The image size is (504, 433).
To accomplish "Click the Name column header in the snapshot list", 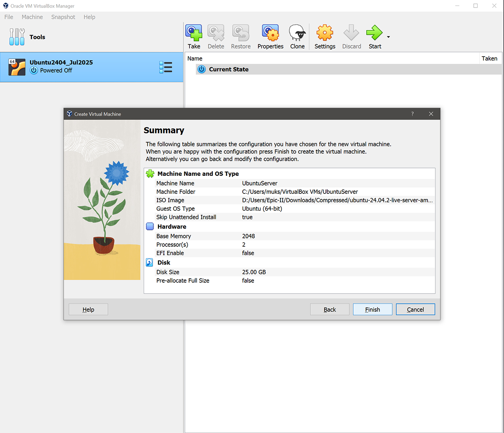I will coord(195,59).
